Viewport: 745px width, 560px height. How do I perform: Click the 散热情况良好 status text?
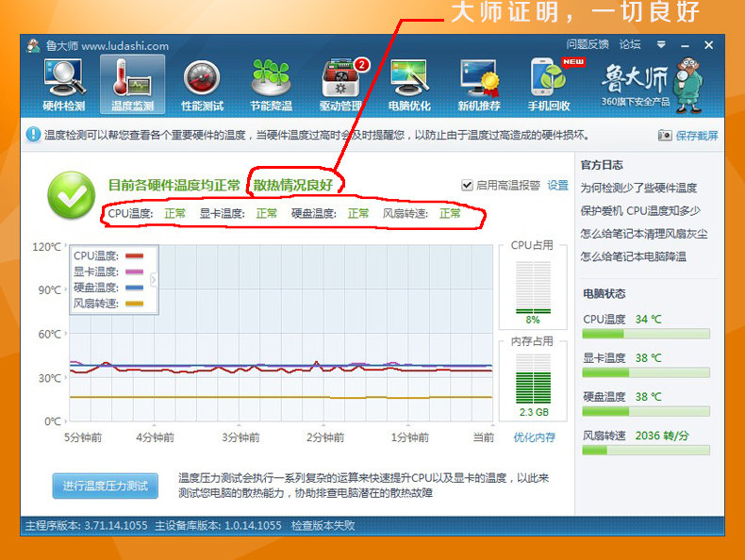(x=292, y=185)
